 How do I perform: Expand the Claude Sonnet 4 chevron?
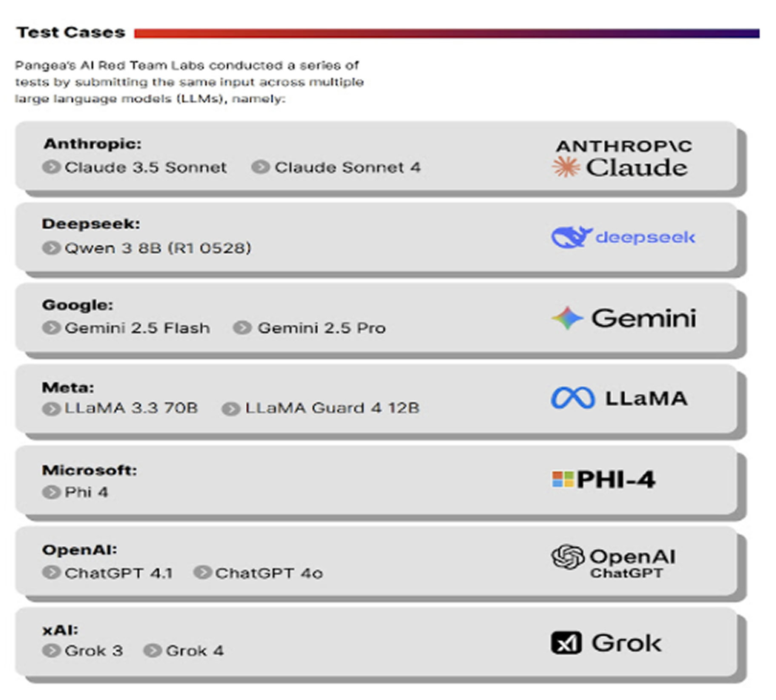click(x=261, y=167)
